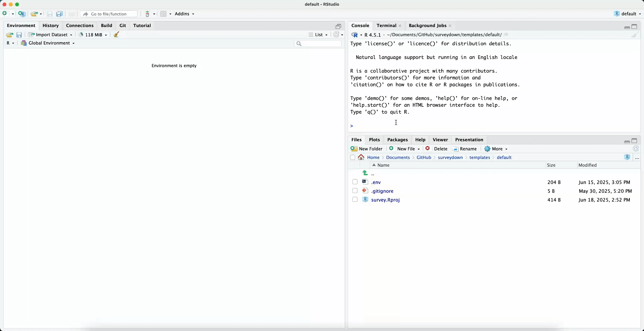Open the Global Environment dropdown

click(48, 43)
